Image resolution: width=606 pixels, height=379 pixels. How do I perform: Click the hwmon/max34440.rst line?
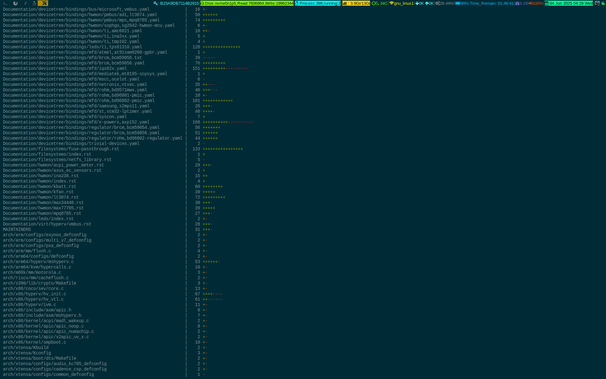coord(43,202)
